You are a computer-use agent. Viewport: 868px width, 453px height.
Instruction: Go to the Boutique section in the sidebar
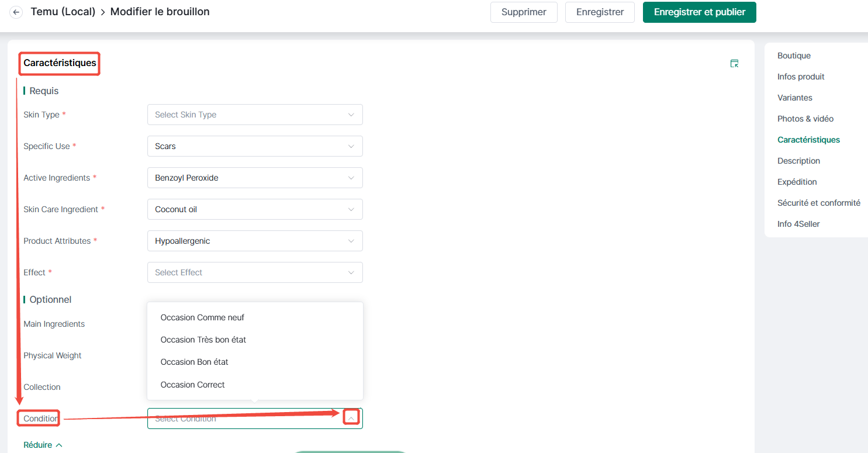pos(794,56)
